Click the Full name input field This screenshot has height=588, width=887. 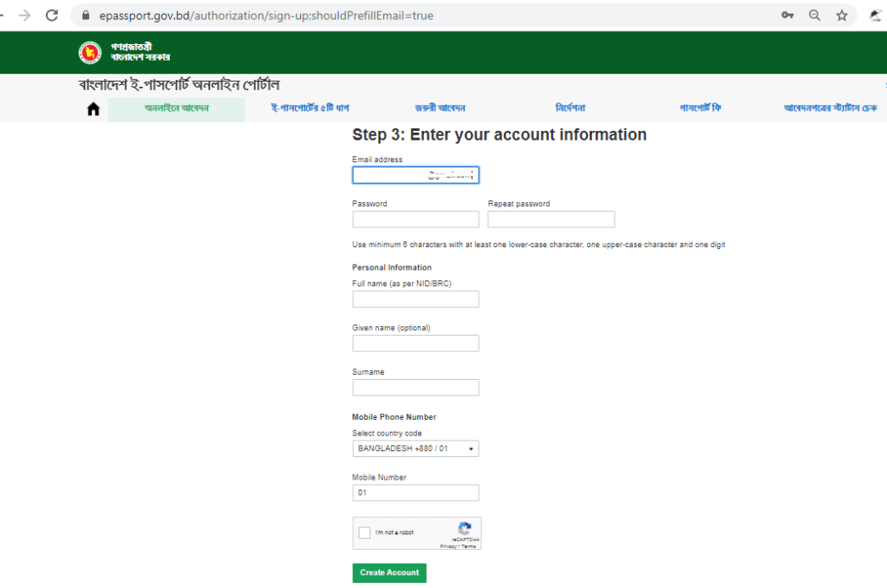[415, 299]
